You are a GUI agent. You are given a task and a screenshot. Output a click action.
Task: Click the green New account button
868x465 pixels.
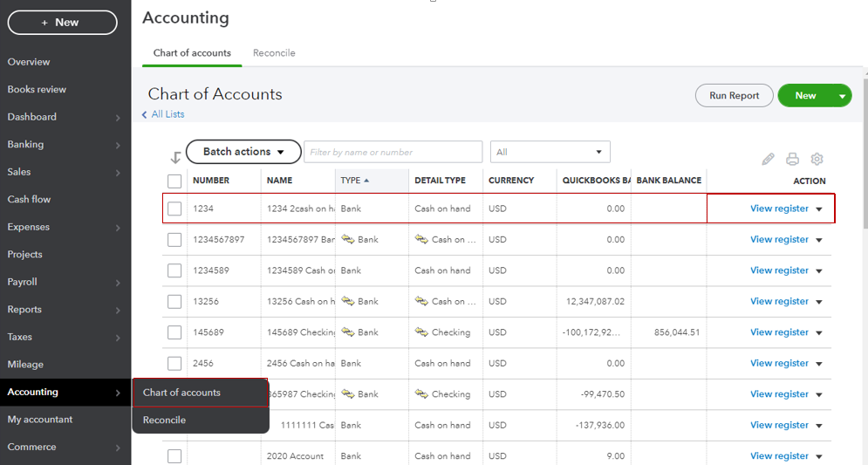805,96
